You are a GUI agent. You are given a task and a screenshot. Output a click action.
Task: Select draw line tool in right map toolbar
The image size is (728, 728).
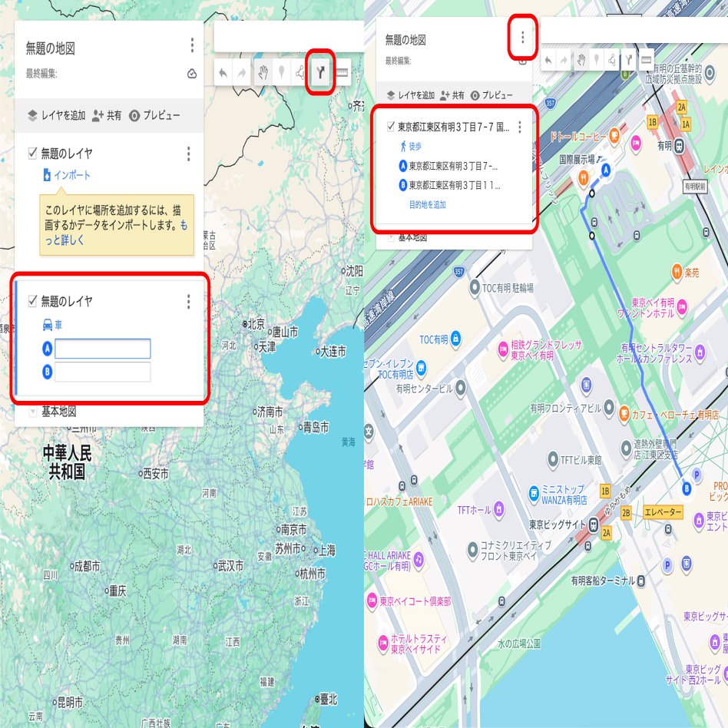[612, 59]
